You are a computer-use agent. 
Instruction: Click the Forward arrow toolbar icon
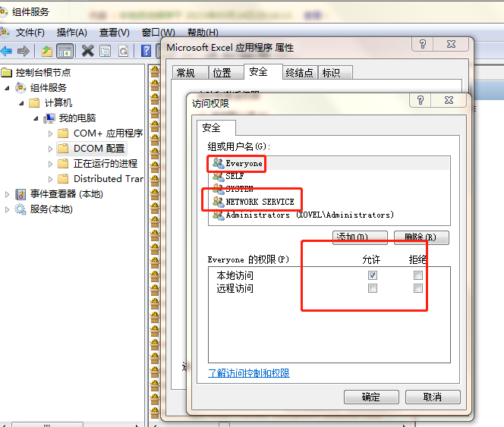[x=24, y=51]
